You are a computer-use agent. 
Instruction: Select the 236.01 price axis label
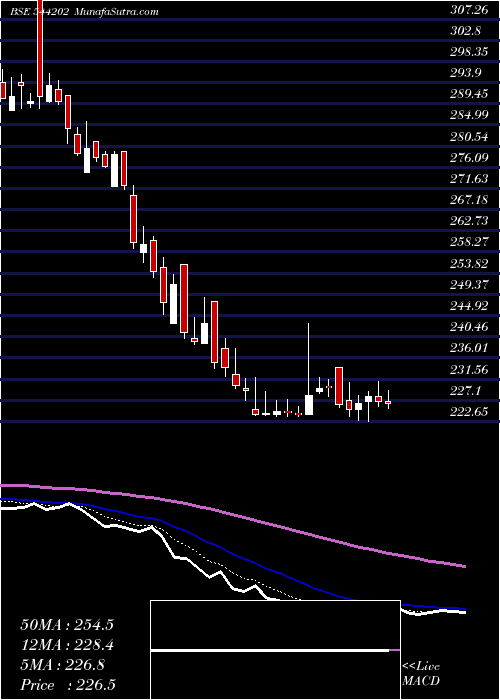pos(468,348)
